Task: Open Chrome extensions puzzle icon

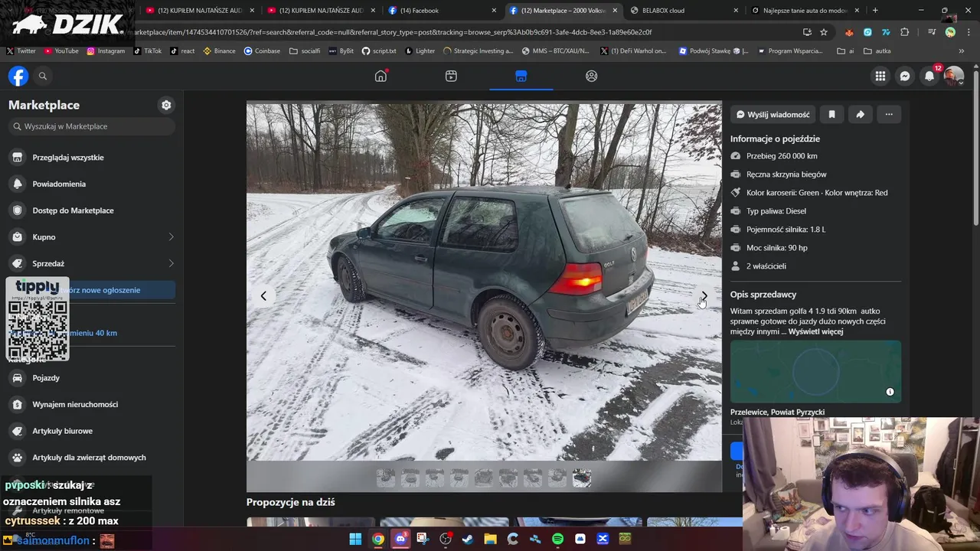Action: [905, 32]
